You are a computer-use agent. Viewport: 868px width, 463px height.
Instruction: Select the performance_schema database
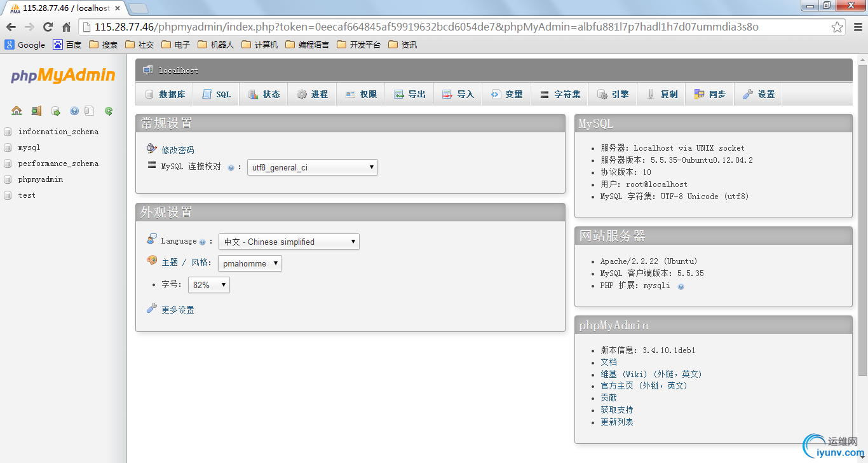point(58,163)
